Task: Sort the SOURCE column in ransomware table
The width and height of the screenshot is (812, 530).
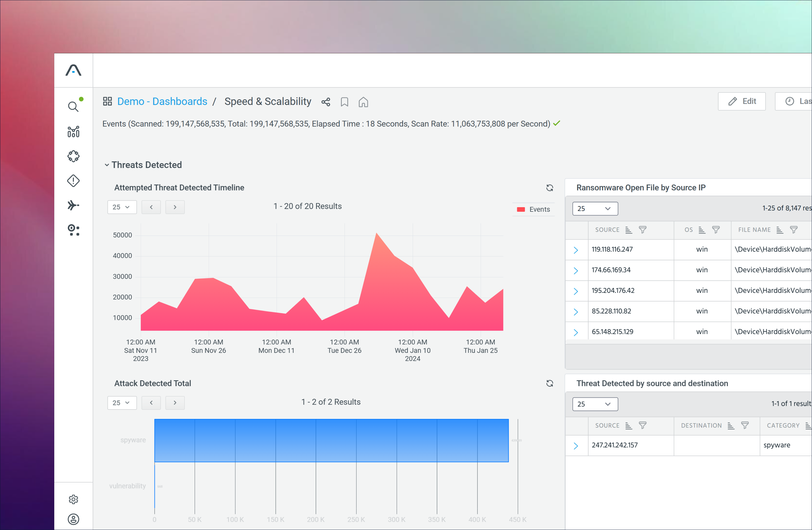Action: [x=628, y=230]
